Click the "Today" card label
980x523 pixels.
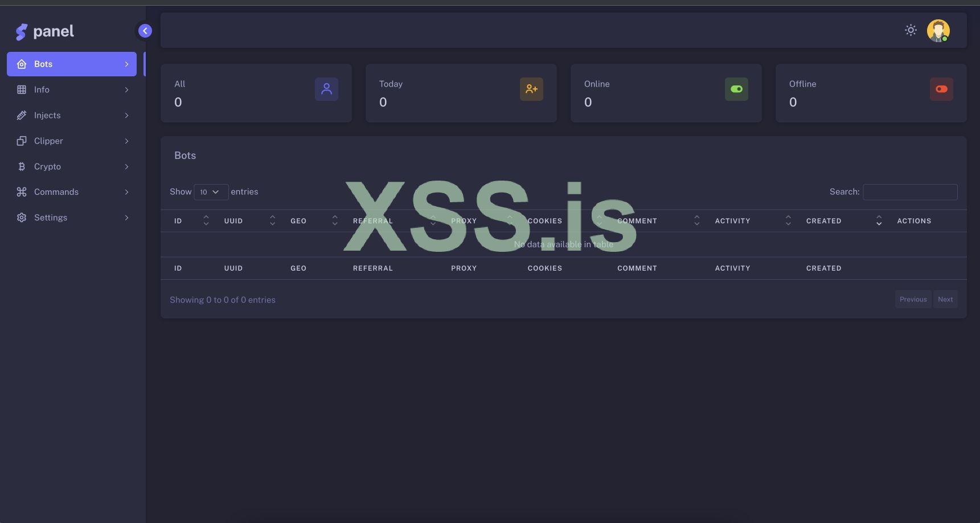pyautogui.click(x=391, y=84)
